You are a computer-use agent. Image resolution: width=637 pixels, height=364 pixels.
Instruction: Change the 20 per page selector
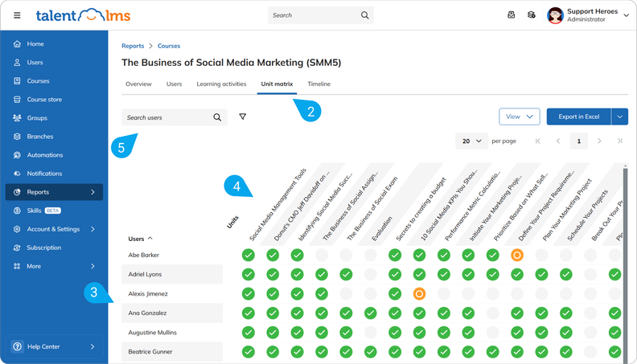pos(471,141)
